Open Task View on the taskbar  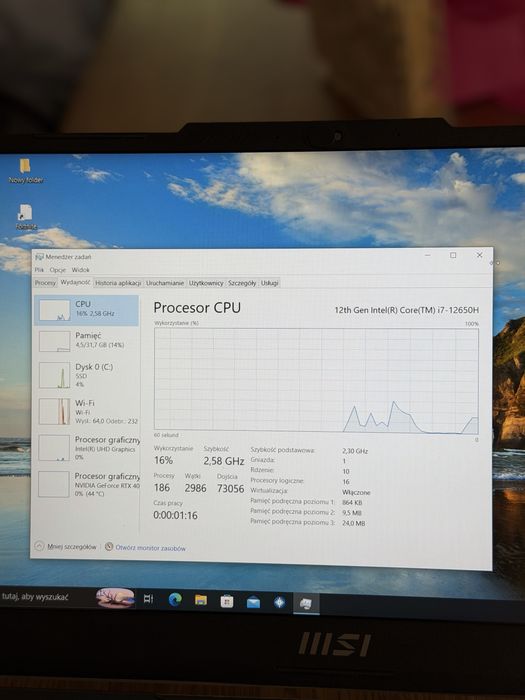click(x=149, y=599)
